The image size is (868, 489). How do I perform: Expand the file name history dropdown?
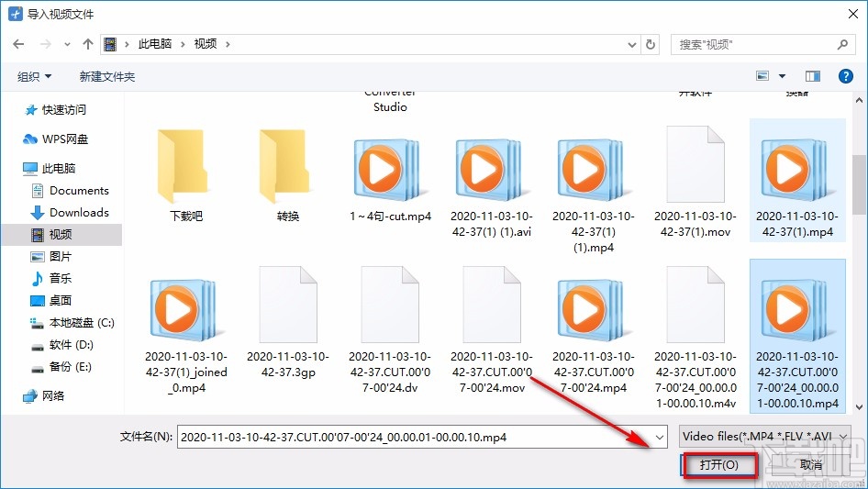[x=660, y=437]
